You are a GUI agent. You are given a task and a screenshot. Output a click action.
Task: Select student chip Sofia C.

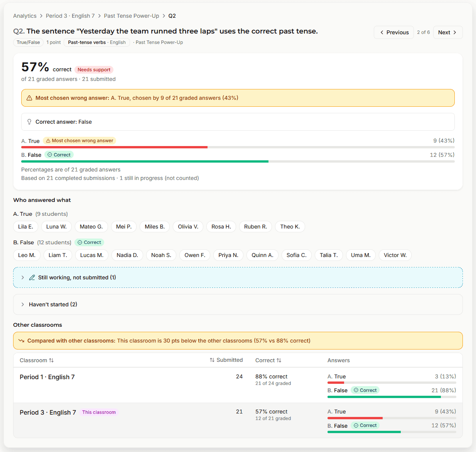tap(297, 255)
